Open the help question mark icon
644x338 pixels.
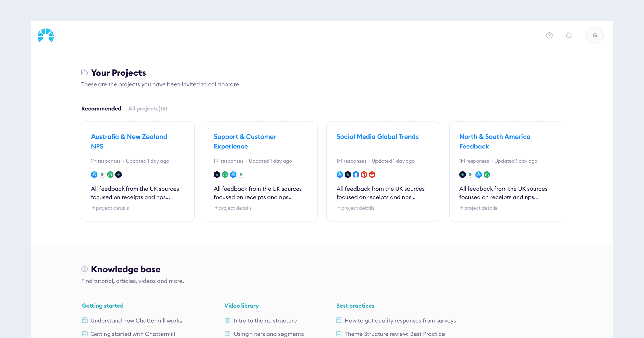pos(549,35)
